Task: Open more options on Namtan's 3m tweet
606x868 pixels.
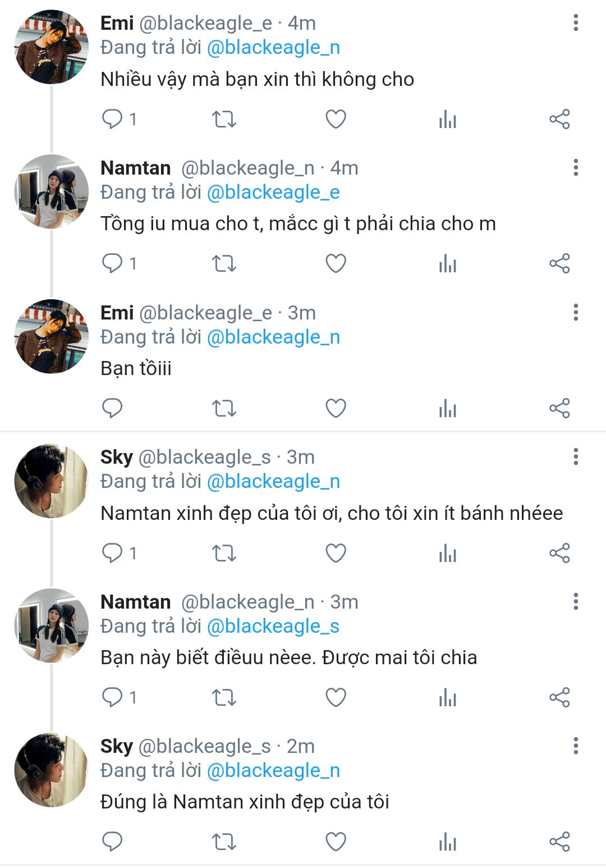Action: [x=576, y=602]
